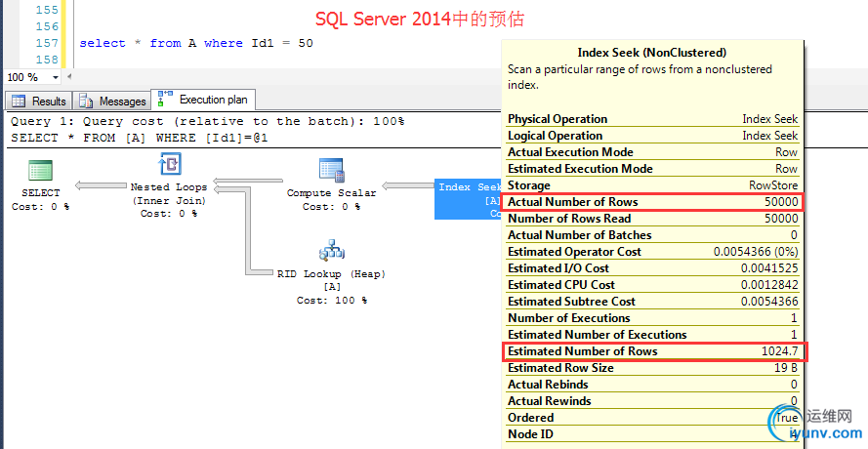
Task: Click the 'Cost: 100 %' label under RID Lookup
Action: 332,300
